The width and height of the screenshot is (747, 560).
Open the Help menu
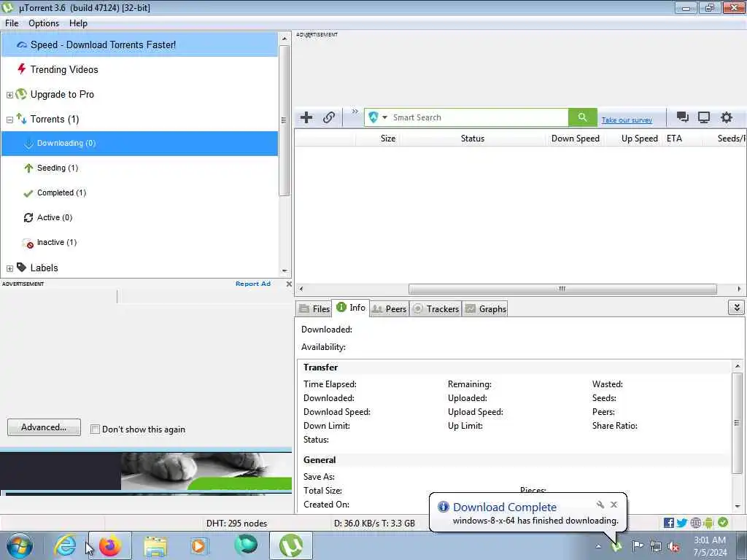[78, 23]
